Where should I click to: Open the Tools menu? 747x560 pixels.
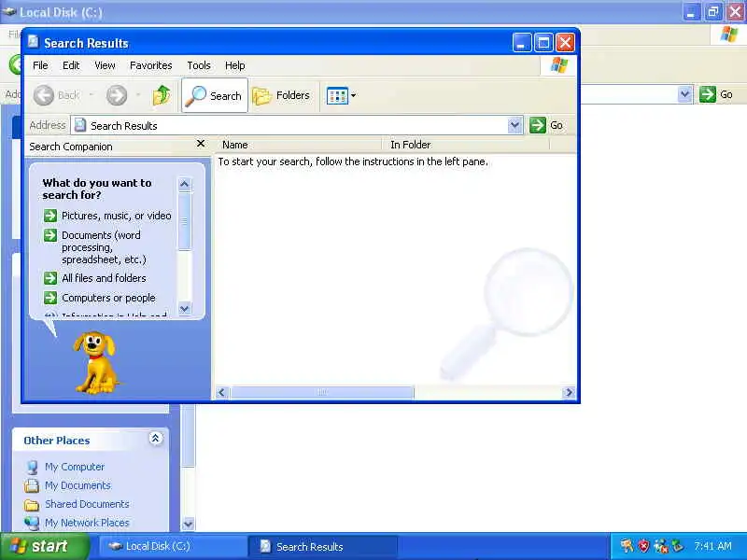tap(199, 65)
